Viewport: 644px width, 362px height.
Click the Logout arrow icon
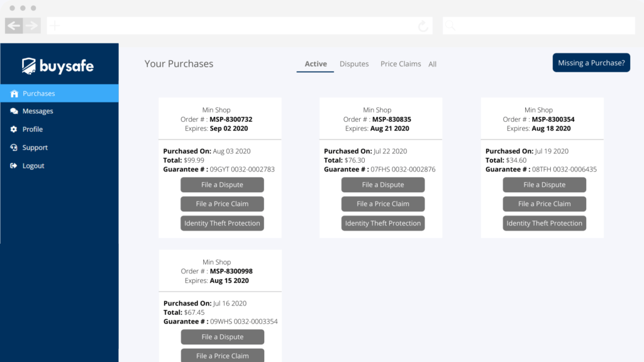(14, 166)
